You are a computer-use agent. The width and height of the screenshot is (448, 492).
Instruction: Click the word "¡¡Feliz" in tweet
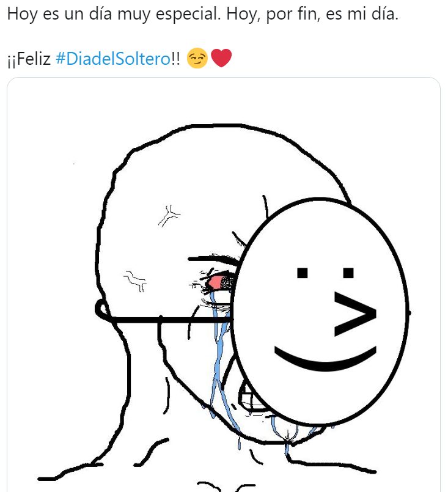(x=29, y=59)
